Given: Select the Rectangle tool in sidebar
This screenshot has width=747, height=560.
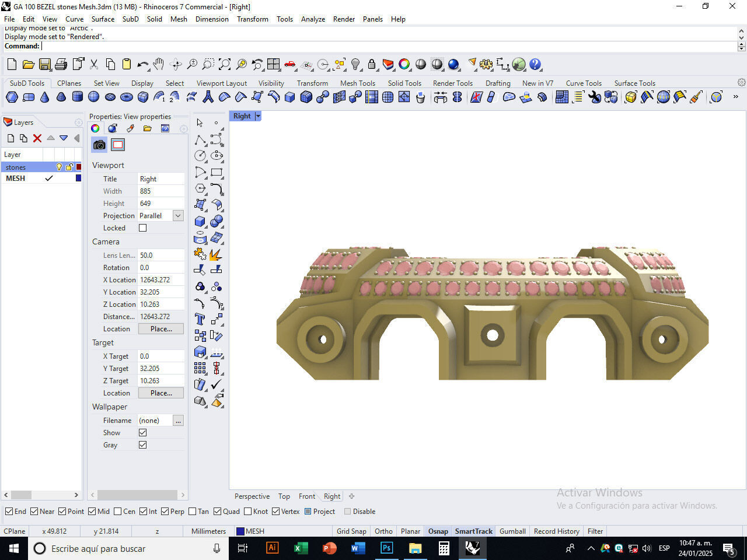Looking at the screenshot, I should [217, 172].
